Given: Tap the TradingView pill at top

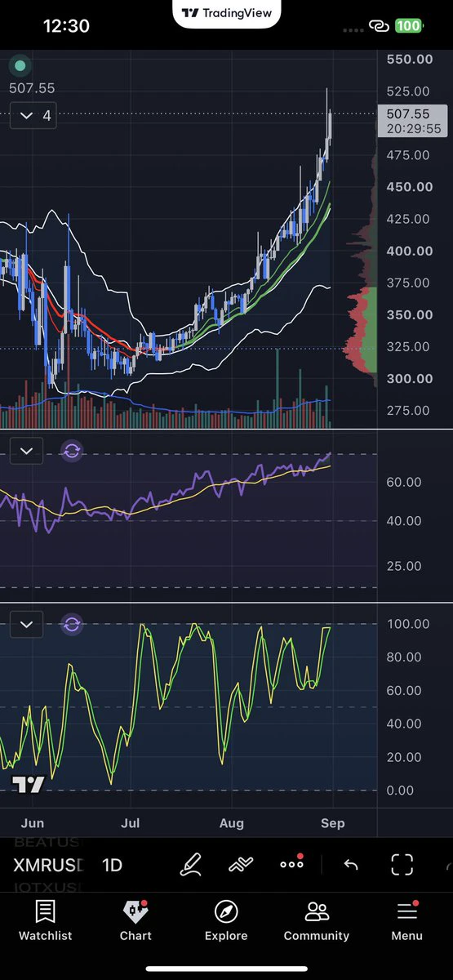Looking at the screenshot, I should point(227,14).
